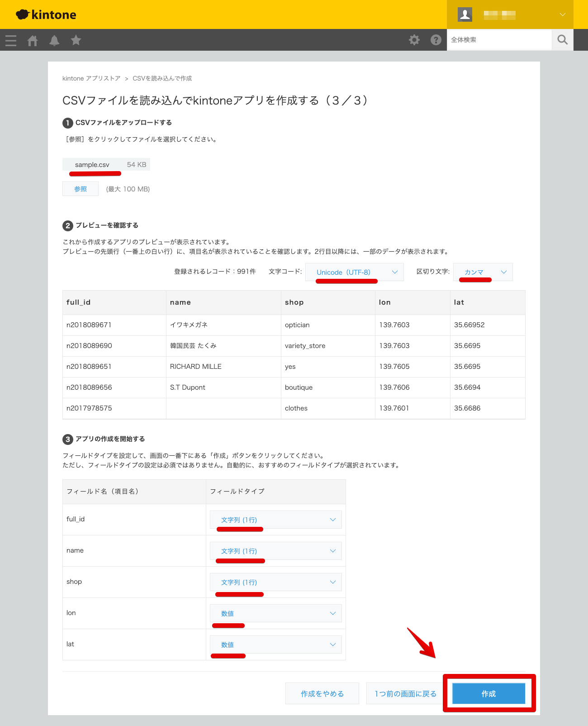Select the uploaded sample.csv file name
Viewport: 588px width, 726px height.
tap(92, 165)
